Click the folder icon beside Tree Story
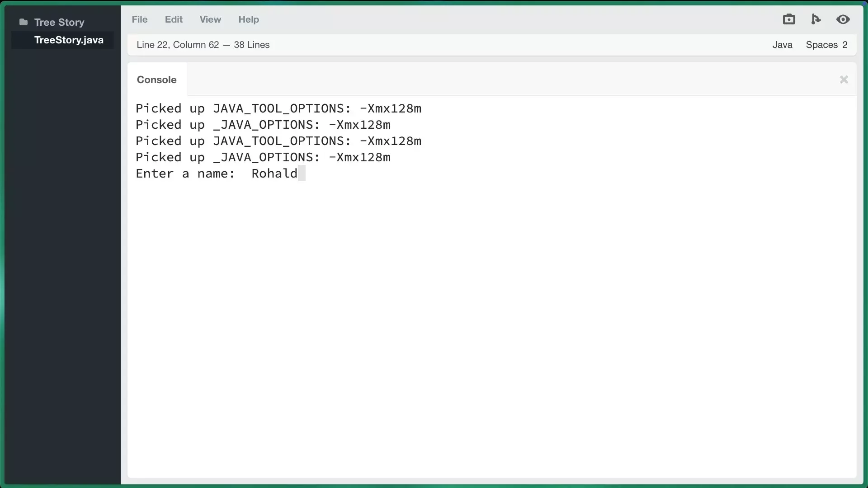This screenshot has height=488, width=868. (x=23, y=22)
